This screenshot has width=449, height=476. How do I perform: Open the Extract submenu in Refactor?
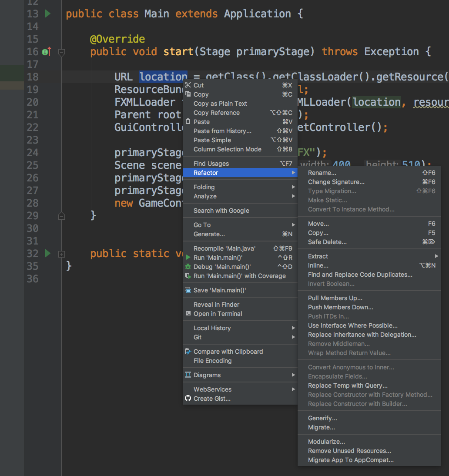pos(369,256)
